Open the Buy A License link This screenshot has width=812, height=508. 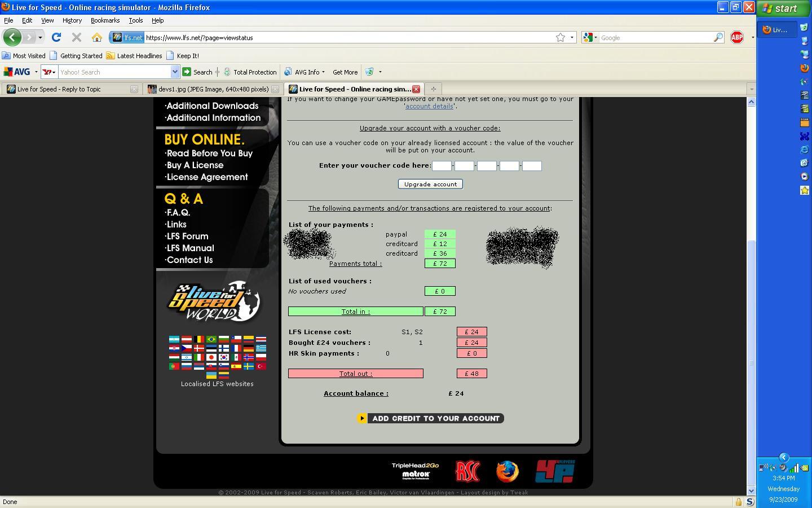(195, 165)
